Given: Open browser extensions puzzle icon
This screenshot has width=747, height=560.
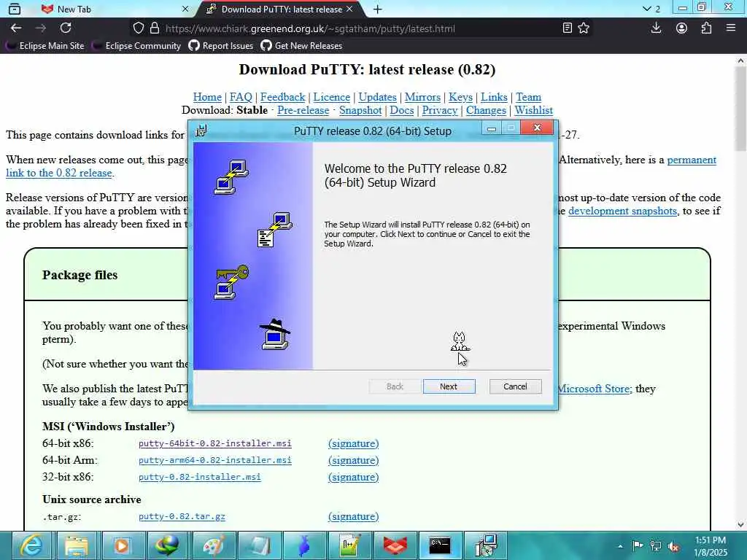Looking at the screenshot, I should point(706,28).
